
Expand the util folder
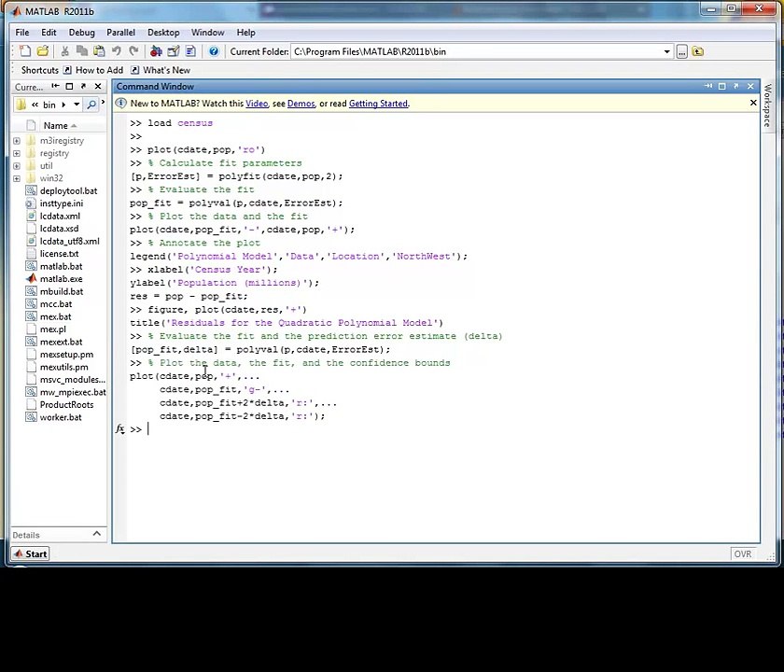pyautogui.click(x=17, y=165)
